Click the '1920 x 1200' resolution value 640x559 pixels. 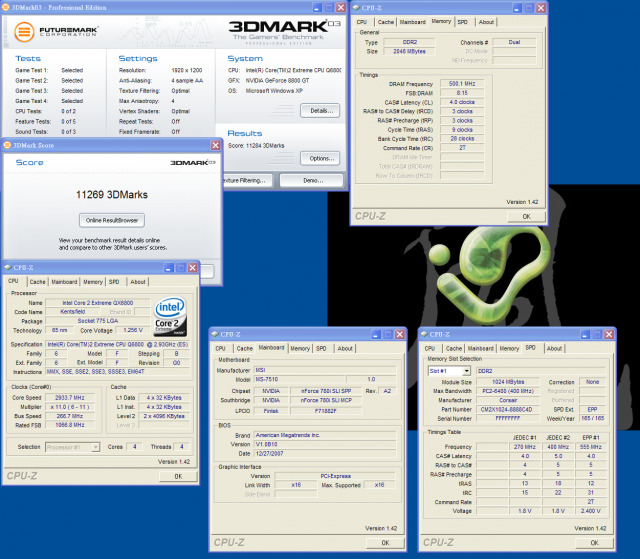click(187, 71)
